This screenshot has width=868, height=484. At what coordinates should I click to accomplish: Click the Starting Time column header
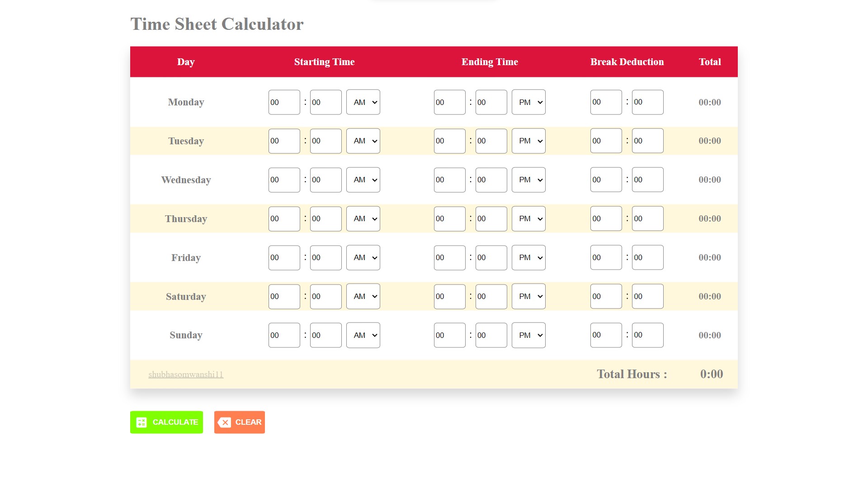[x=324, y=62]
